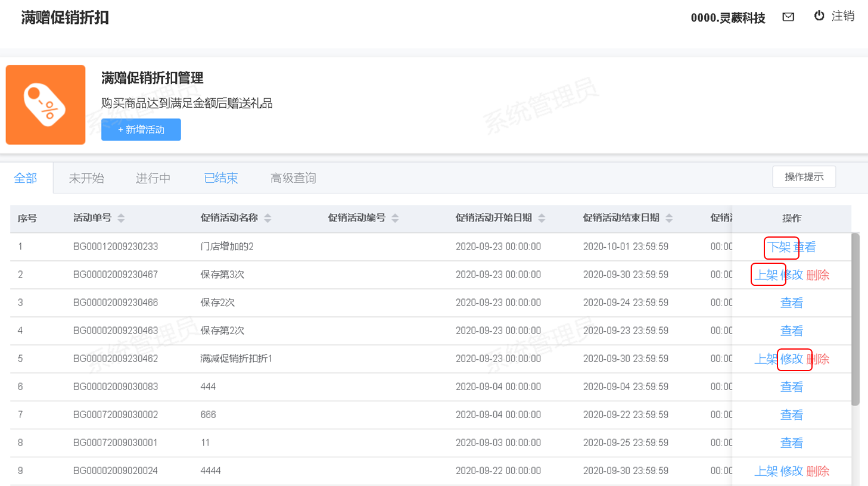868x486 pixels.
Task: Sort by 促销活动名称 column arrows
Action: 267,219
